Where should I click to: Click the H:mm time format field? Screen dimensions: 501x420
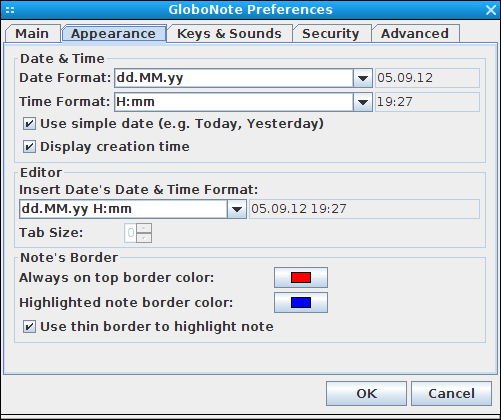pyautogui.click(x=234, y=102)
